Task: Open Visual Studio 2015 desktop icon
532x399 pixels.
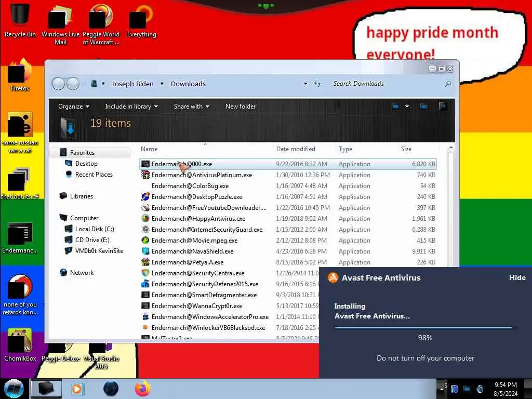Action: pyautogui.click(x=101, y=354)
